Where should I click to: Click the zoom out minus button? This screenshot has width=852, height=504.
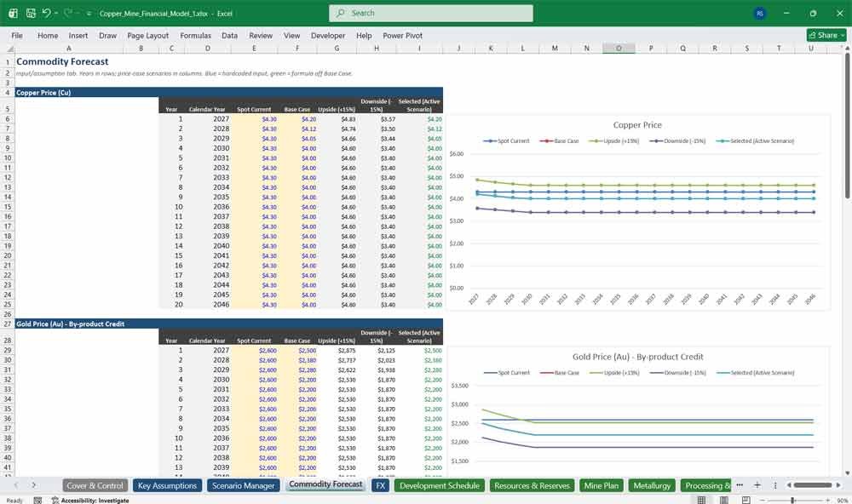point(763,501)
